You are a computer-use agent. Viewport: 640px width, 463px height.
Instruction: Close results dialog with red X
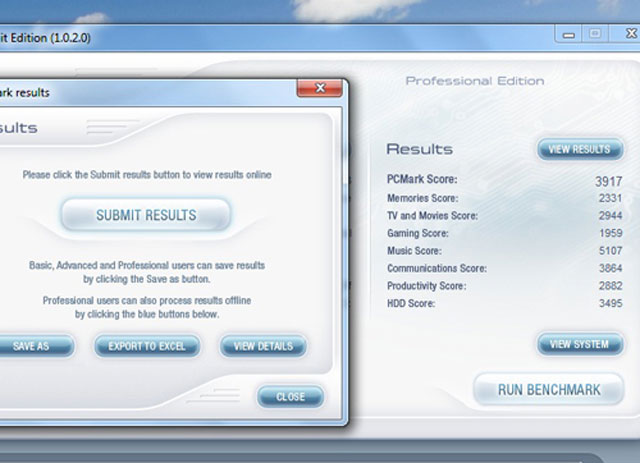pos(320,88)
